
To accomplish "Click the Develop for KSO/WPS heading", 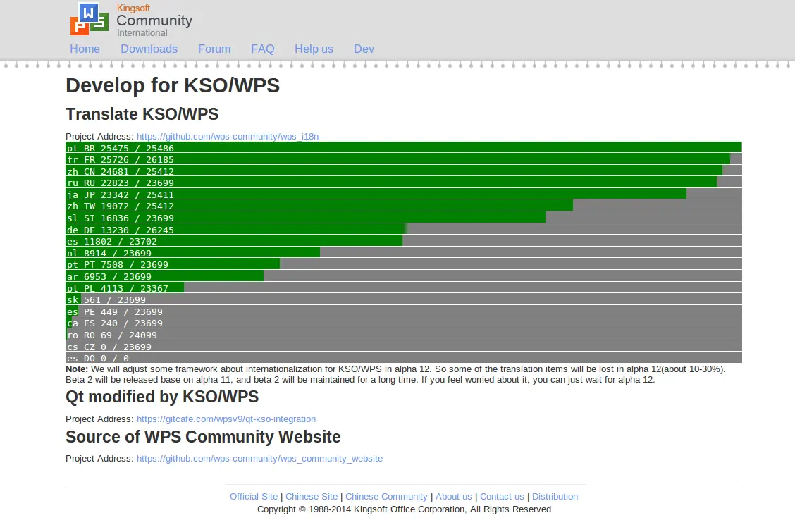I will (173, 86).
